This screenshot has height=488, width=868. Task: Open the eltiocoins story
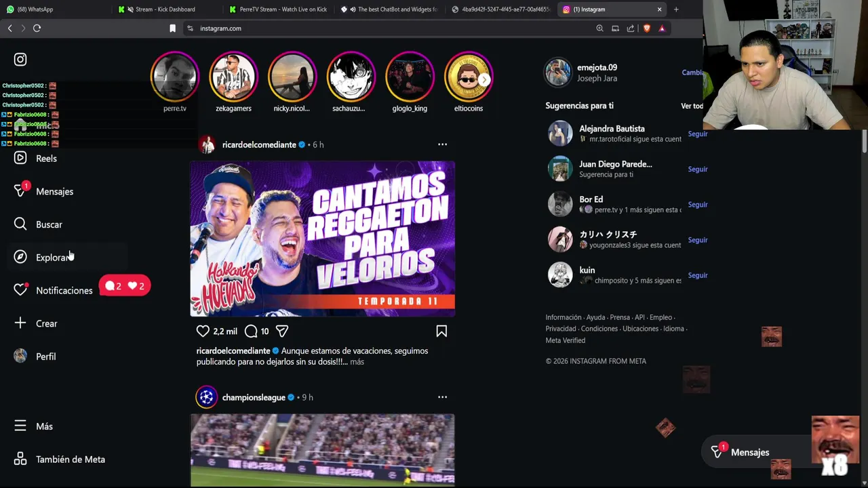point(469,77)
